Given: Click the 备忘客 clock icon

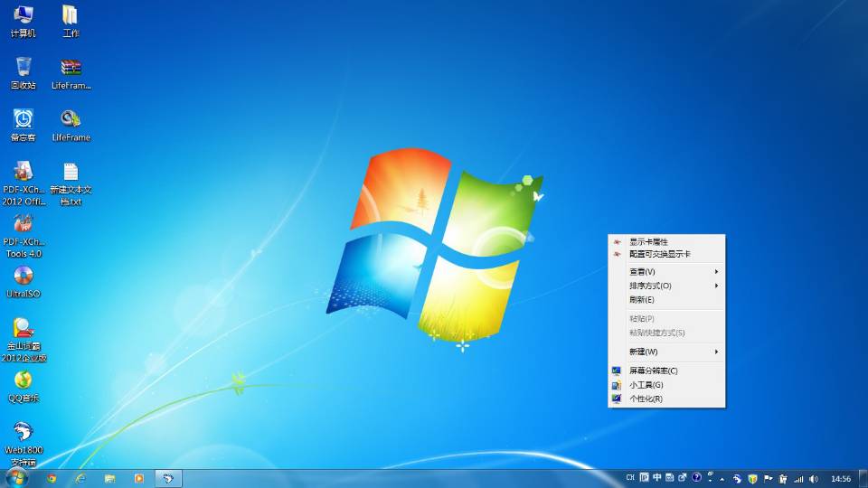Looking at the screenshot, I should point(24,120).
